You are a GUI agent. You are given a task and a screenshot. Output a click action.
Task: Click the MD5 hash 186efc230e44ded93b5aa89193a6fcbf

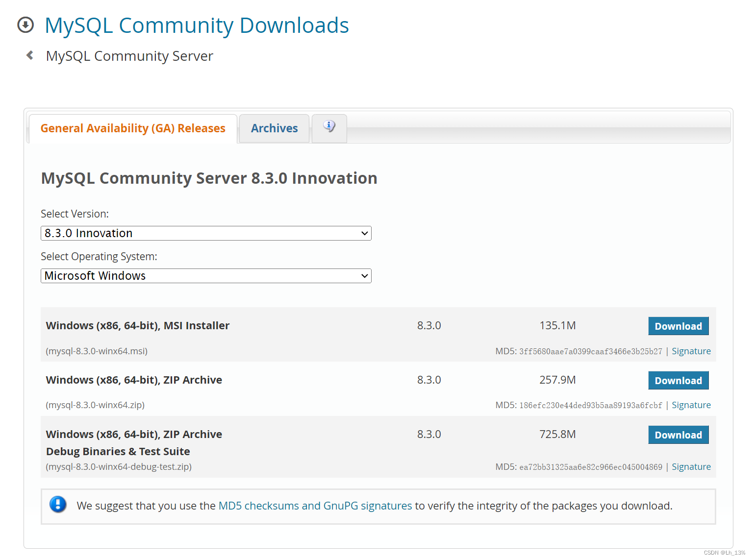(591, 405)
